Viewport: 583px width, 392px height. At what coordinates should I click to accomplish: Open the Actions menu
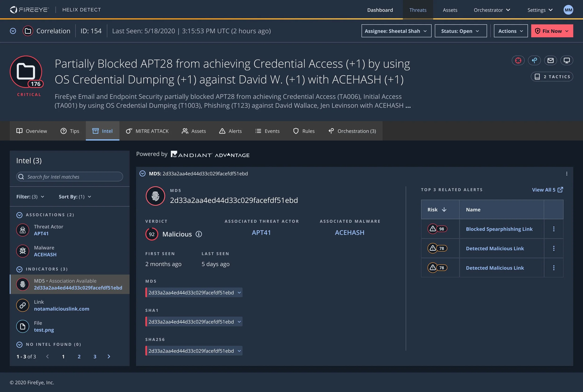click(510, 31)
